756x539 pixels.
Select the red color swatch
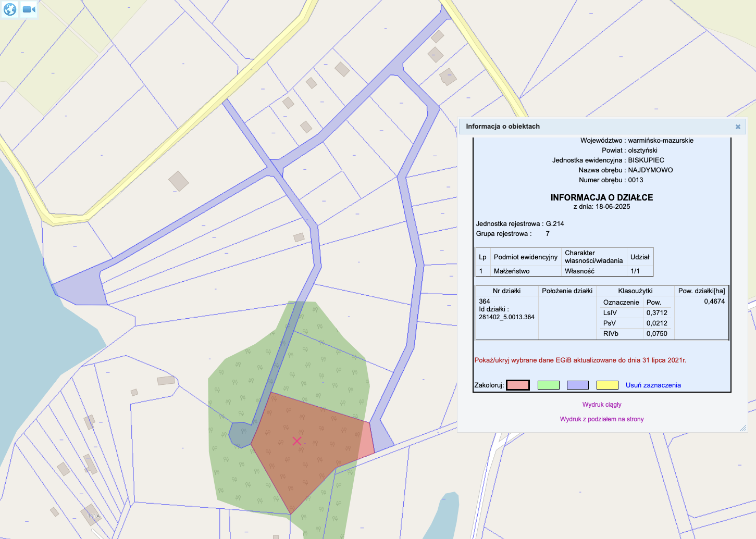(x=518, y=385)
